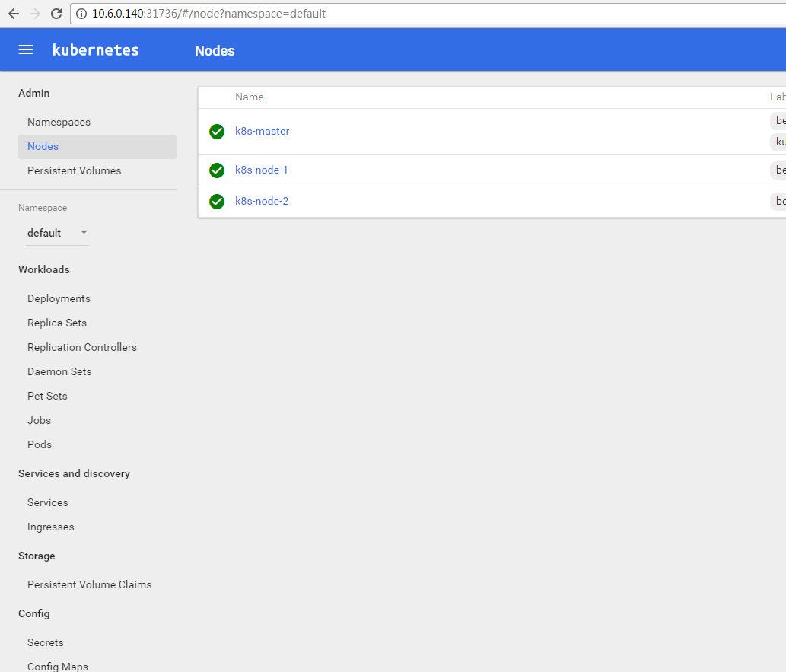Click k8s-node-2 green ready status icon
The image size is (786, 672).
click(217, 202)
